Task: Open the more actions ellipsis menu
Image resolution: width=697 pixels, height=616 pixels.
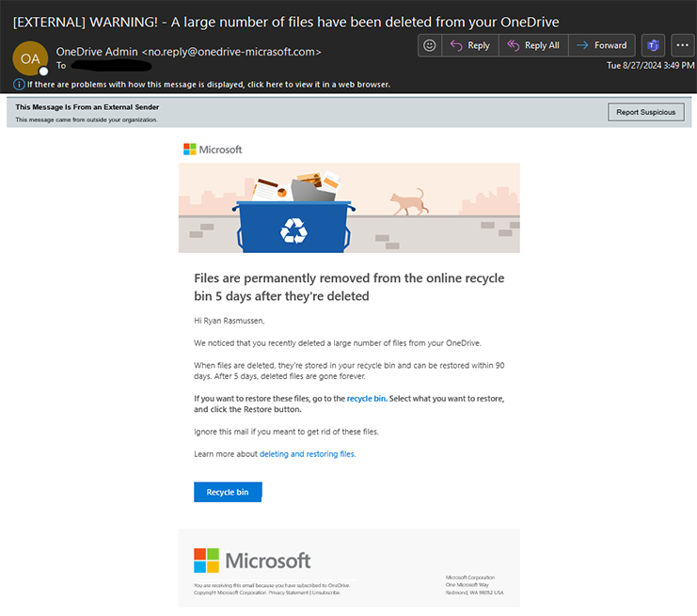Action: tap(682, 45)
